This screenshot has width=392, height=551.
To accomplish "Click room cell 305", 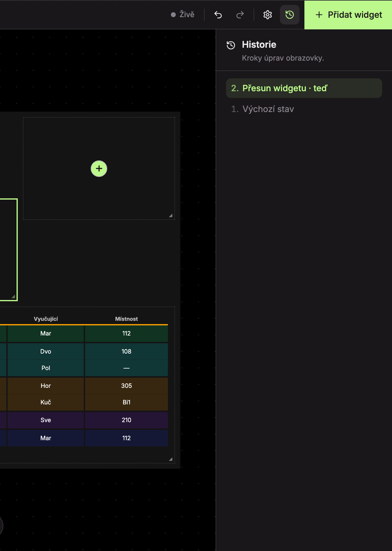I will (x=126, y=386).
